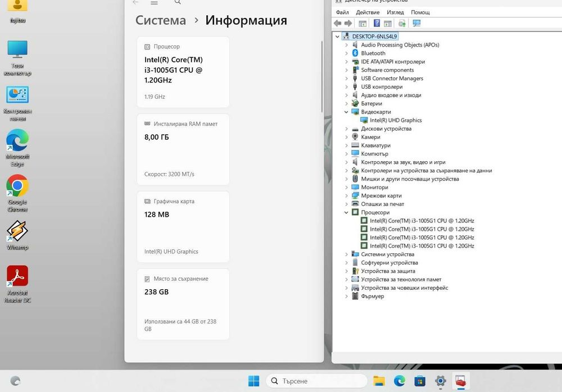Click the green-arrow driver update toolbar icon
The image size is (562, 392).
(x=402, y=23)
